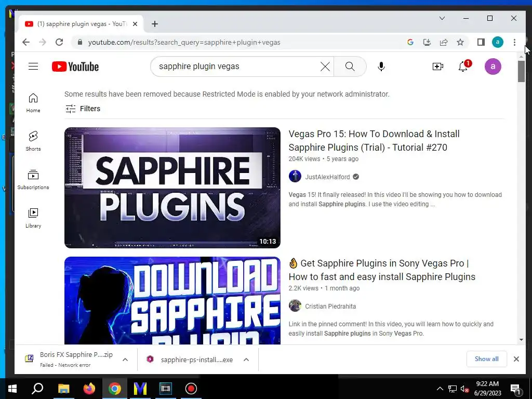
Task: Click the Google icon in the address bar
Action: coord(410,42)
